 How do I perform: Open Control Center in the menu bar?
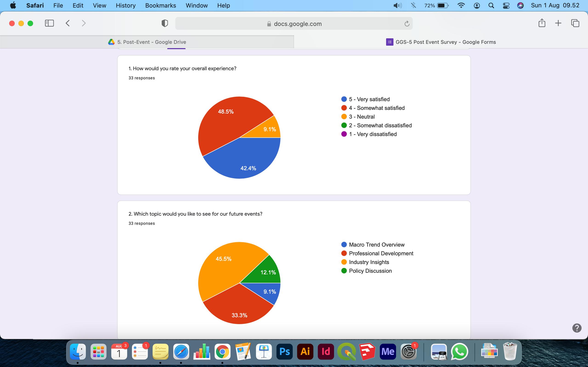(506, 6)
